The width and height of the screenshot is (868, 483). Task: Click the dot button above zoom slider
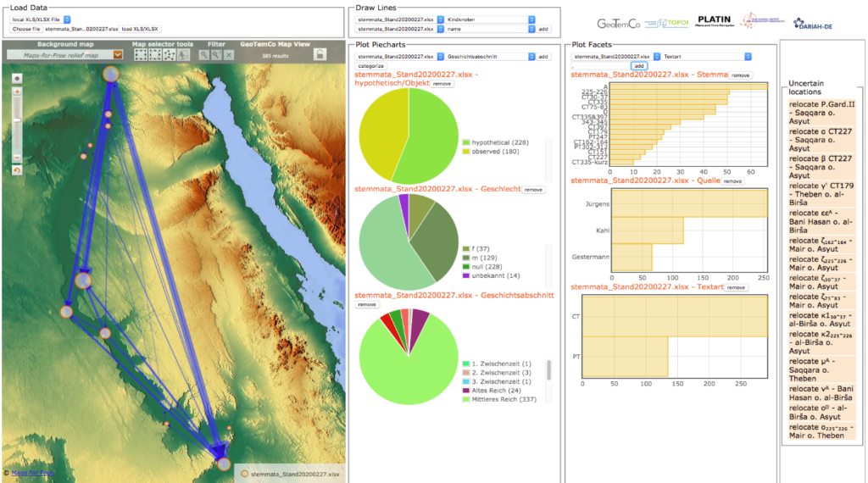coord(17,79)
